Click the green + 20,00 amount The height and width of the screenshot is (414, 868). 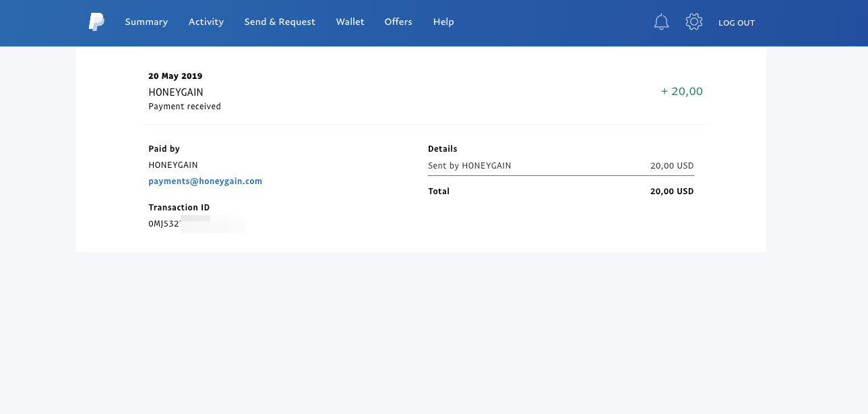(681, 92)
